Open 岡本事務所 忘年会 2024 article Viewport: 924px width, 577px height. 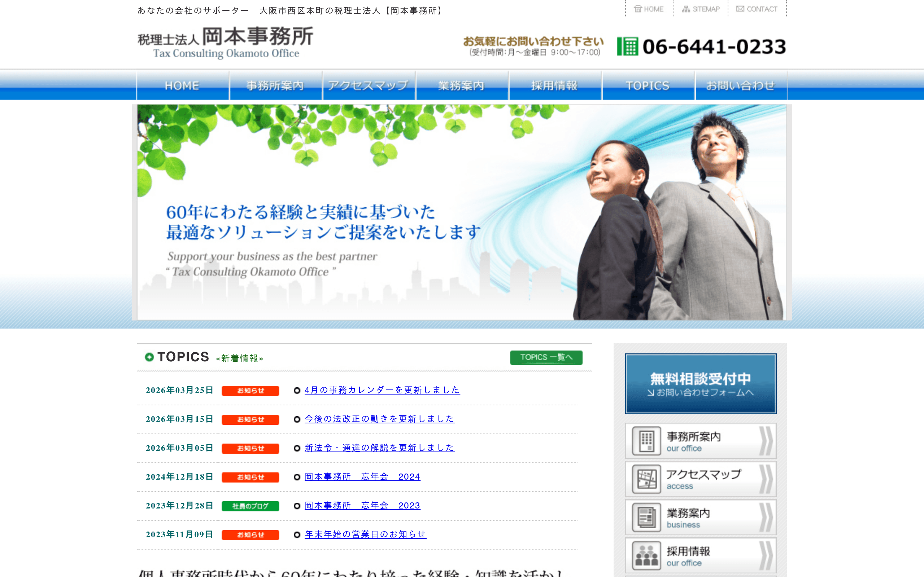coord(361,477)
